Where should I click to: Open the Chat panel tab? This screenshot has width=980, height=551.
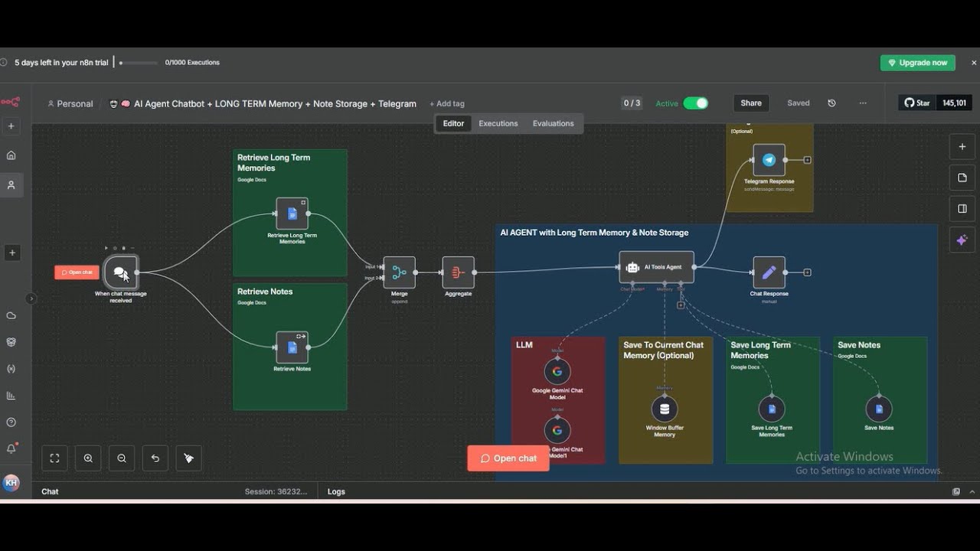tap(50, 491)
